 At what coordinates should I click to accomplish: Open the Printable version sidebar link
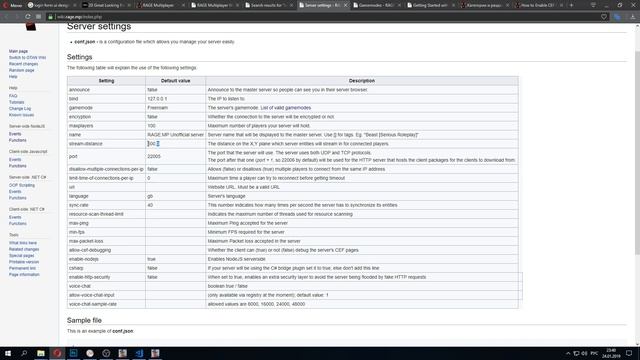tap(24, 262)
